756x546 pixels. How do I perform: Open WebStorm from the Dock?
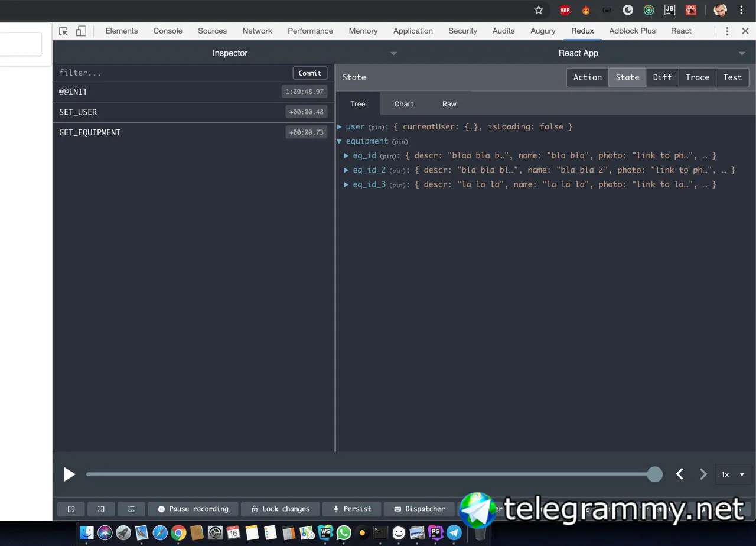coord(325,532)
